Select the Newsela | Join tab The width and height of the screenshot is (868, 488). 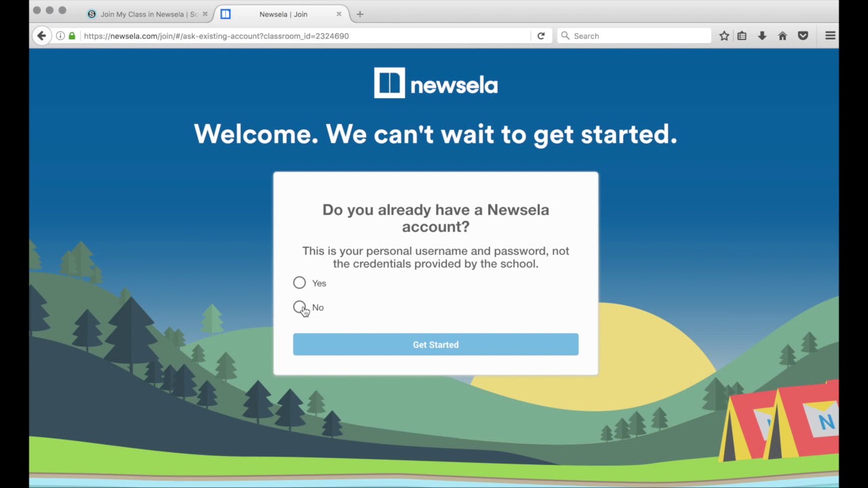coord(283,14)
